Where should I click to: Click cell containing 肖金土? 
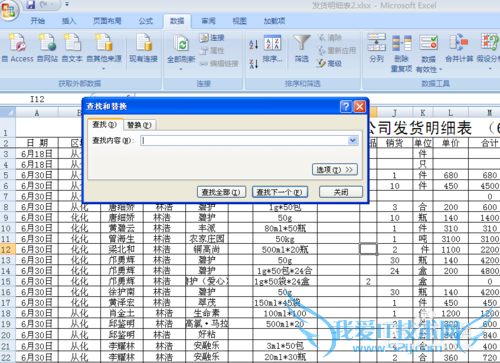[x=122, y=313]
